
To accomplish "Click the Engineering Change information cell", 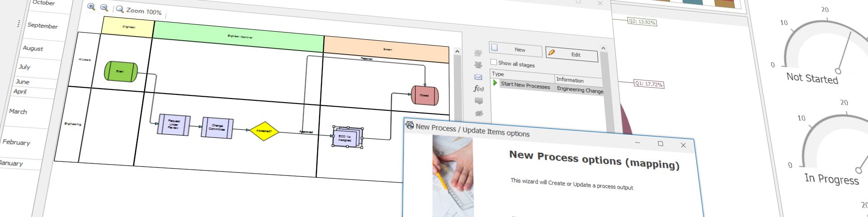I will pyautogui.click(x=580, y=90).
